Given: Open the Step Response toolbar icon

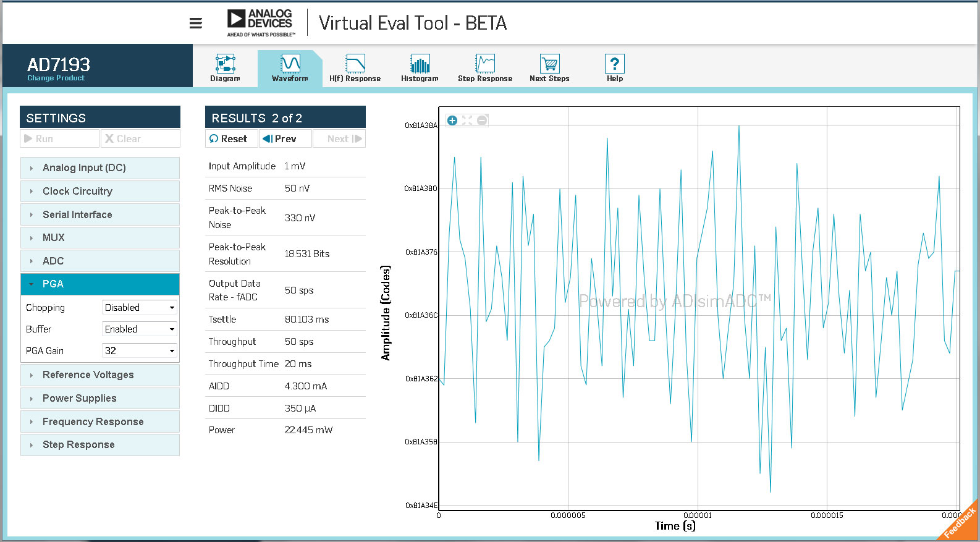Looking at the screenshot, I should pos(485,64).
